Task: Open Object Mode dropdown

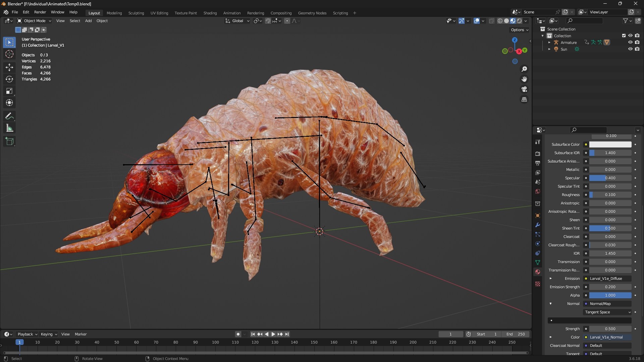Action: pyautogui.click(x=34, y=21)
